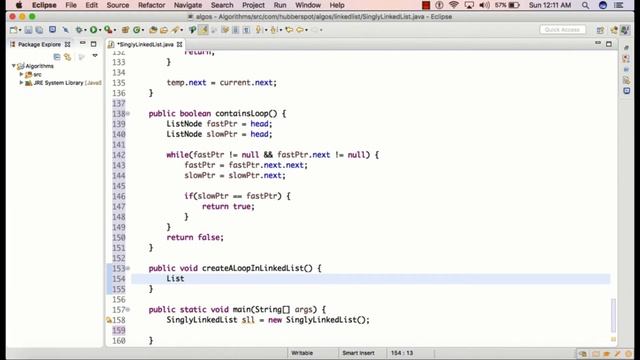Select the Package Explorer view tab
The width and height of the screenshot is (640, 360).
(x=39, y=44)
